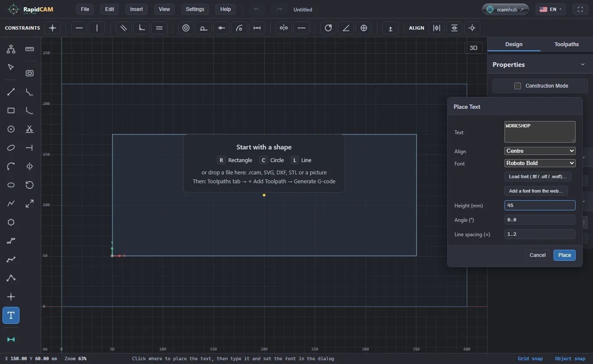Switch to the Toolpaths tab

click(x=567, y=44)
